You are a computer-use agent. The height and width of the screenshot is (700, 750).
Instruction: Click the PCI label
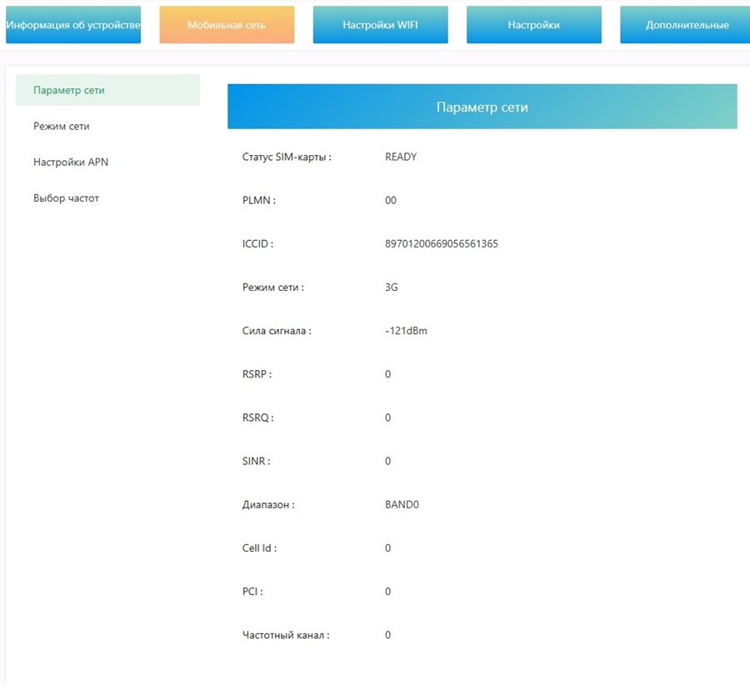[252, 592]
